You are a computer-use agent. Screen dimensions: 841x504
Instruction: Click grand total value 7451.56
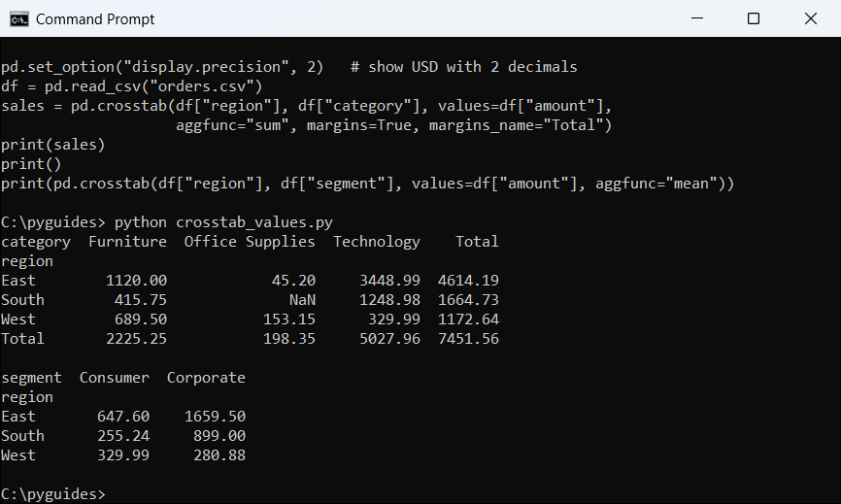tap(468, 339)
